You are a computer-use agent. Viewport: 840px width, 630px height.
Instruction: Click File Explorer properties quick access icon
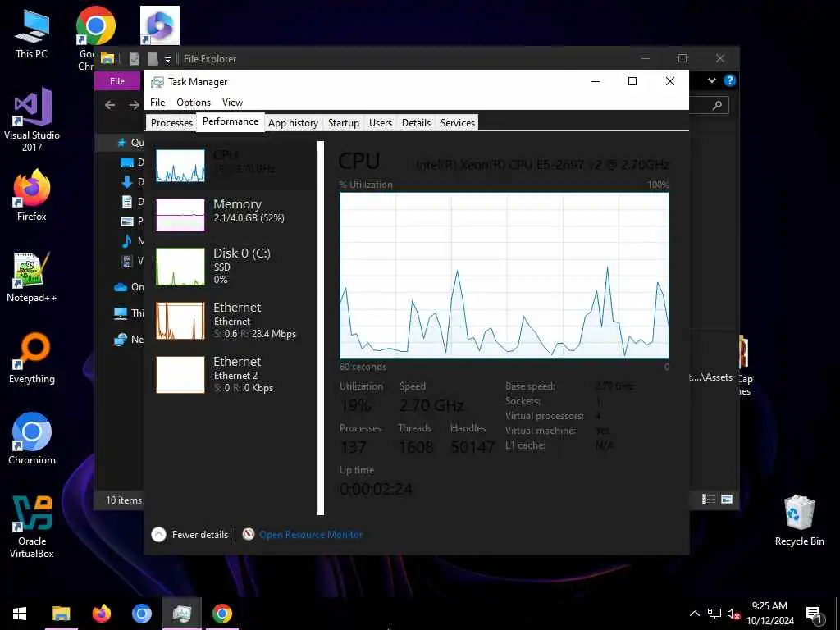[134, 59]
